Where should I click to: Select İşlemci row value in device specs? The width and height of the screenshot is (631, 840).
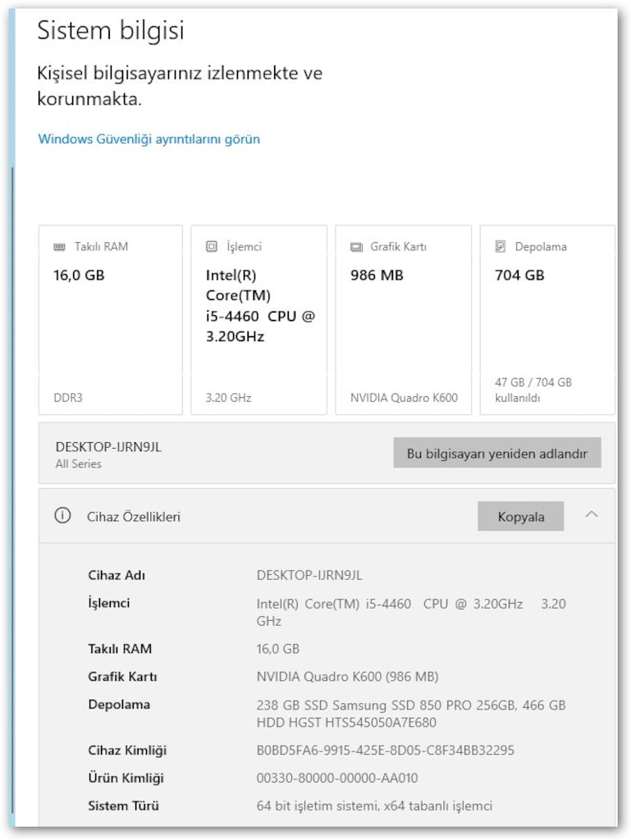pyautogui.click(x=411, y=612)
